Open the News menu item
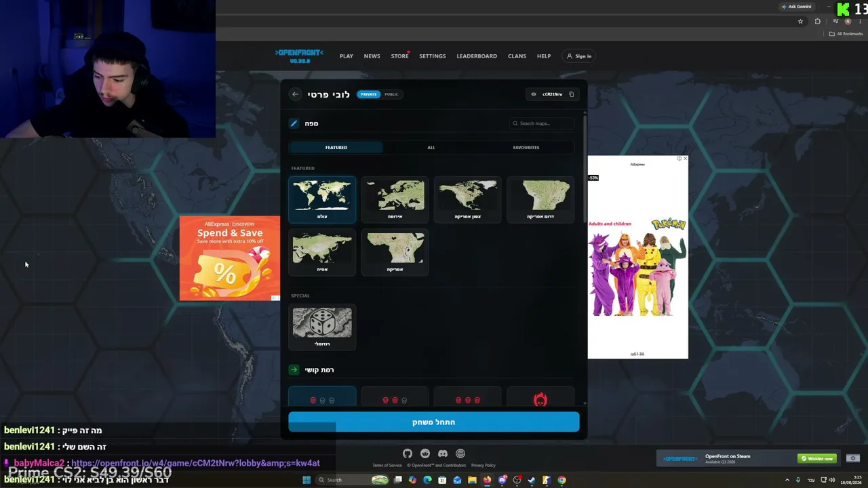The width and height of the screenshot is (868, 488). coord(372,56)
